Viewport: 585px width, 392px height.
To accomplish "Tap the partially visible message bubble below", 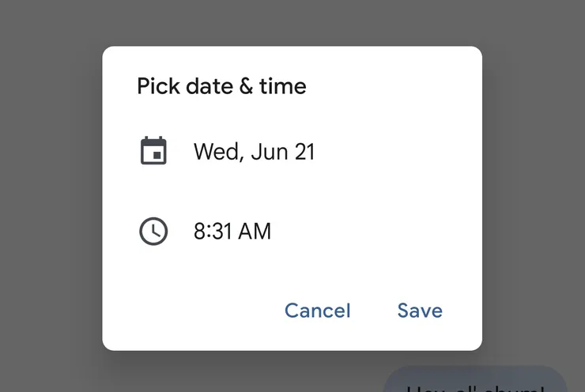I will tap(475, 379).
